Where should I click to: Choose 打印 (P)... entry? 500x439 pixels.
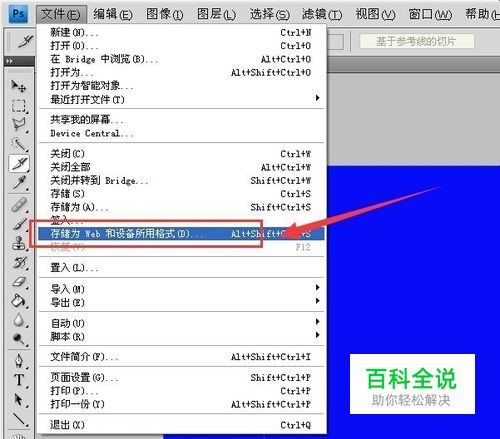click(181, 391)
